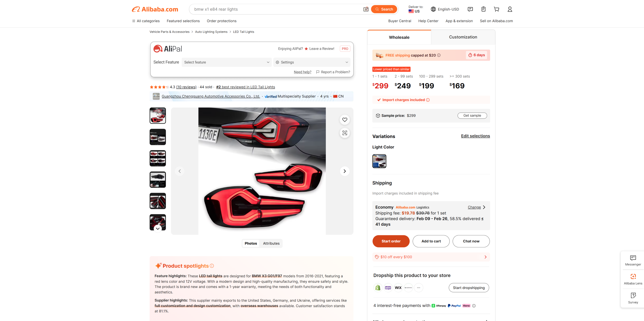Select the second product thumbnail image
Viewport: 644px width, 321px height.
tap(158, 137)
